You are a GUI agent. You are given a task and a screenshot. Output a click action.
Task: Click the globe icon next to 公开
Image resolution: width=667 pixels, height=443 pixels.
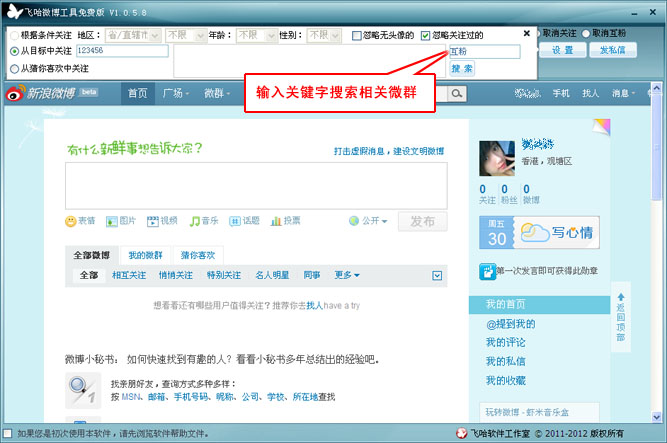[x=354, y=221]
